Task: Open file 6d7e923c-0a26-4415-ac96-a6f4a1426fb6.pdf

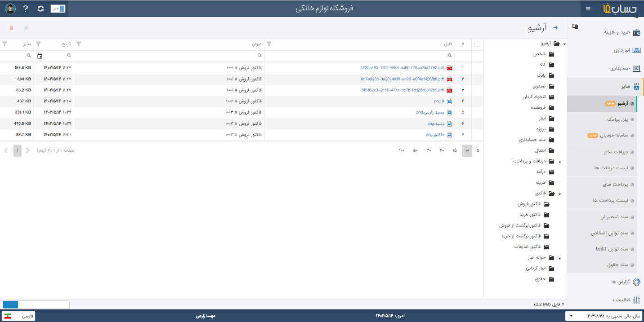Action: pyautogui.click(x=402, y=79)
